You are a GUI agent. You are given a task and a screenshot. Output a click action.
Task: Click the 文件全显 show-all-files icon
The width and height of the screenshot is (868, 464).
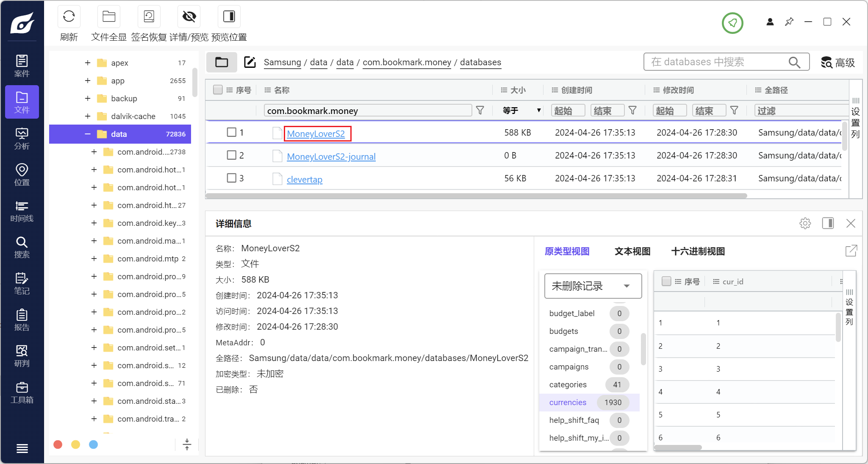point(109,17)
